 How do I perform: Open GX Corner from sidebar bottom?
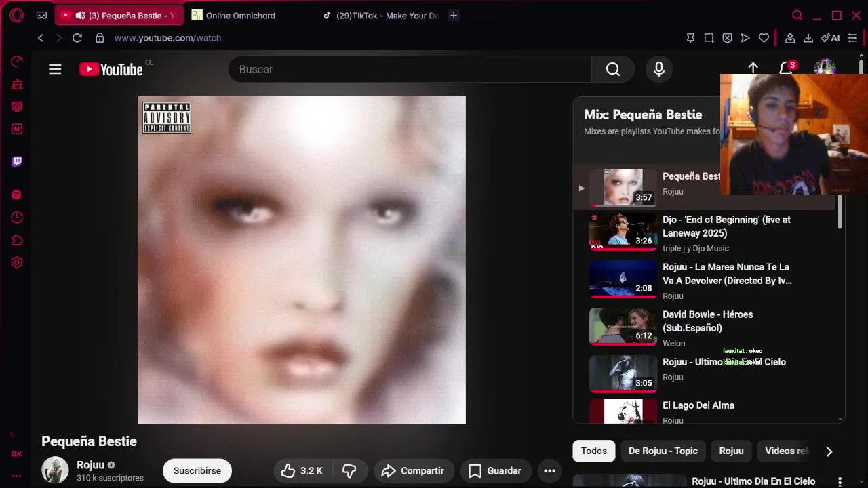click(x=16, y=454)
